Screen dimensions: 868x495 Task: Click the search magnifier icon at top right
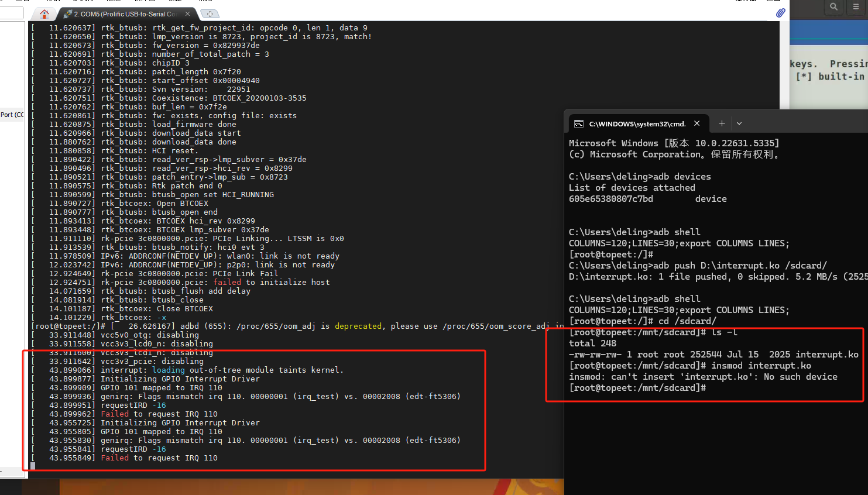coord(833,7)
